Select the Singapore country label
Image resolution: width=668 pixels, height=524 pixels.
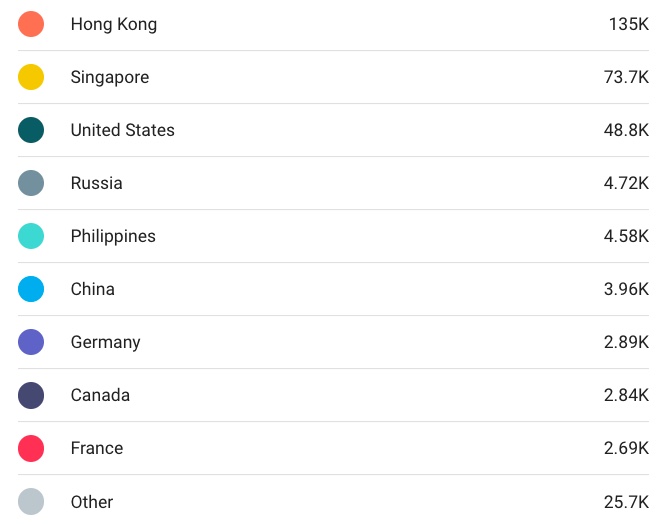coord(109,77)
